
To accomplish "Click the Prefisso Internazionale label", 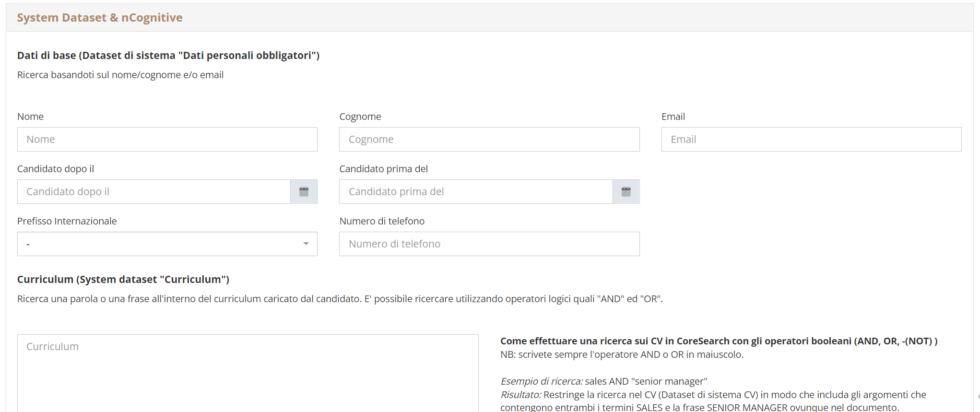I will (67, 221).
